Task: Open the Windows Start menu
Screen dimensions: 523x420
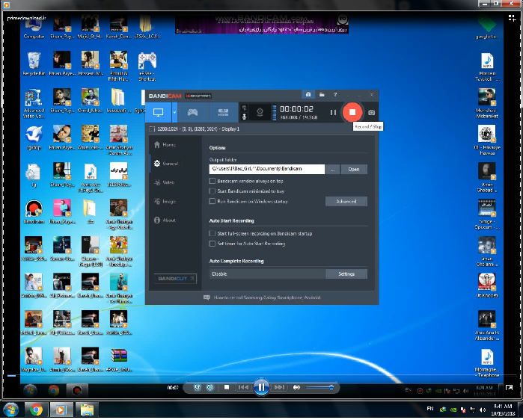Action: [x=10, y=410]
